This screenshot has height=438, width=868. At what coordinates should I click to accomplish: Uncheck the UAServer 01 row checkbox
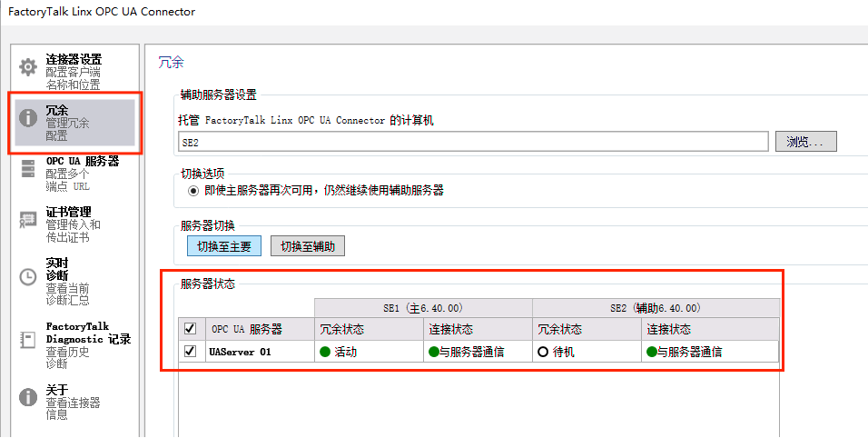[190, 351]
